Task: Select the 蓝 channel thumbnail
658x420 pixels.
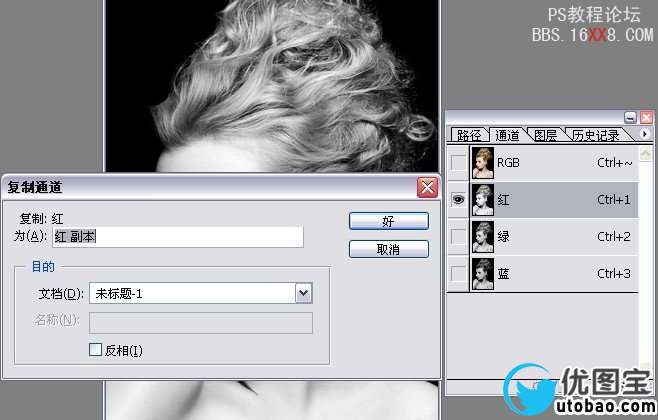Action: coord(483,274)
